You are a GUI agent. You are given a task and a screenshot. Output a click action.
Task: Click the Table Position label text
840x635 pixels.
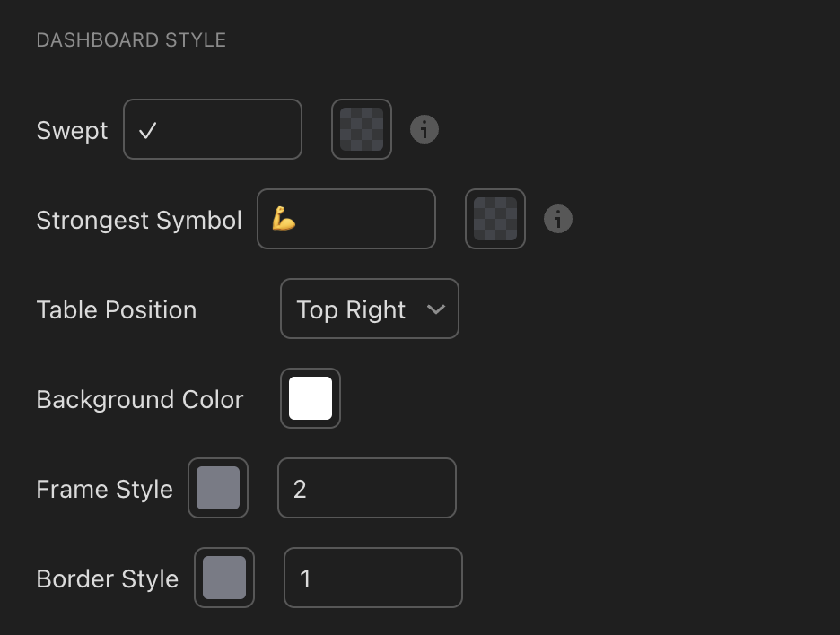click(117, 310)
